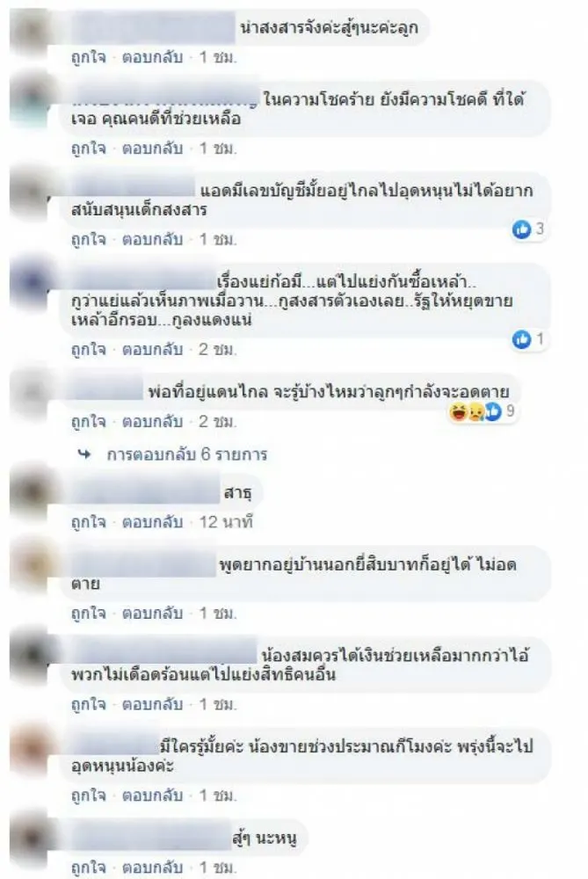Reply to มีใครรู้มั้ยค่ะ comment via ตอบกลับ
This screenshot has height=879, width=588.
152,795
